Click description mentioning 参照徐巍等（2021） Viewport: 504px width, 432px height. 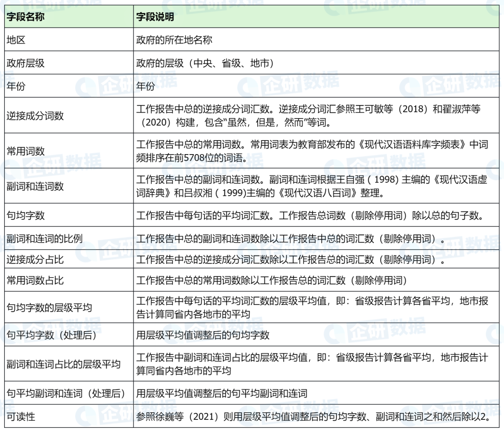point(316,416)
